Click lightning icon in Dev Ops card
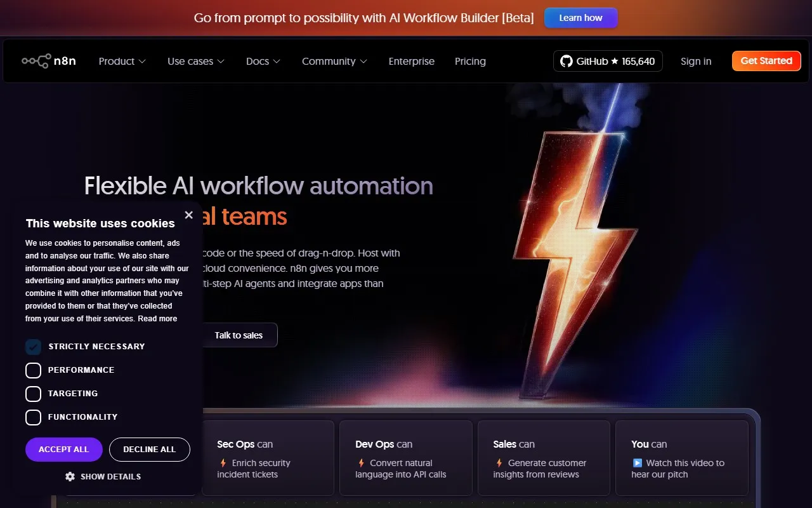The height and width of the screenshot is (508, 812). tap(361, 463)
